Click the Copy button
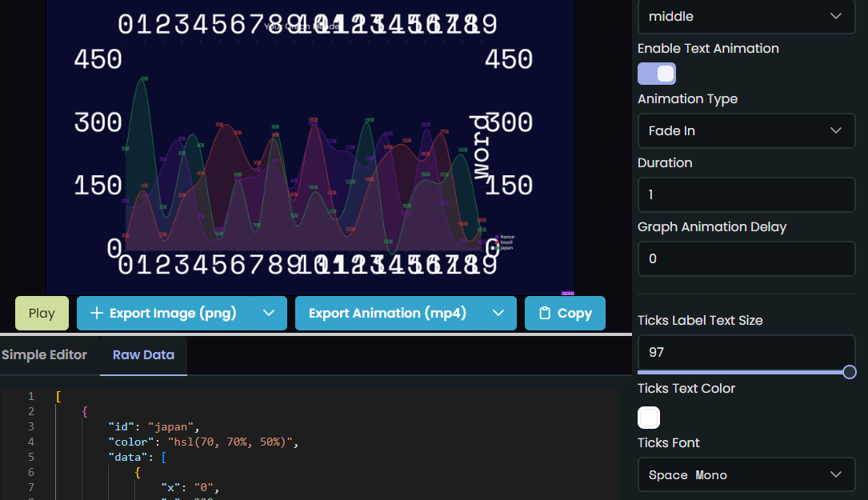Image resolution: width=868 pixels, height=500 pixels. point(565,313)
